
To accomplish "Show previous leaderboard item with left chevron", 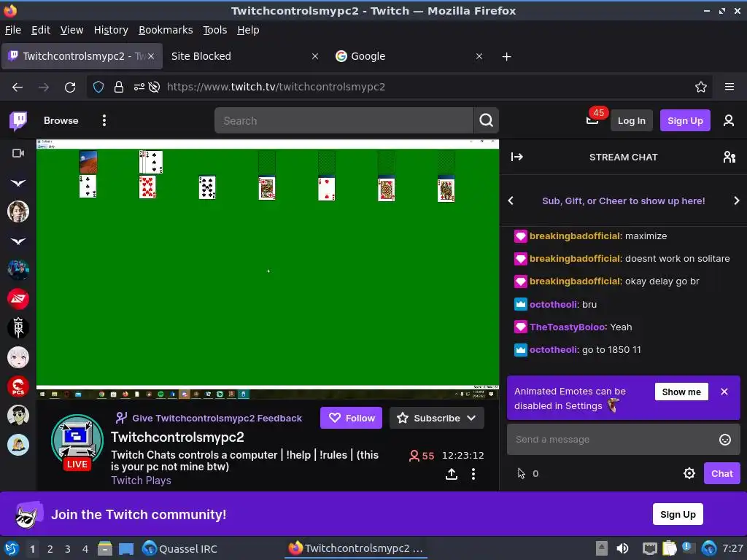I will 511,201.
